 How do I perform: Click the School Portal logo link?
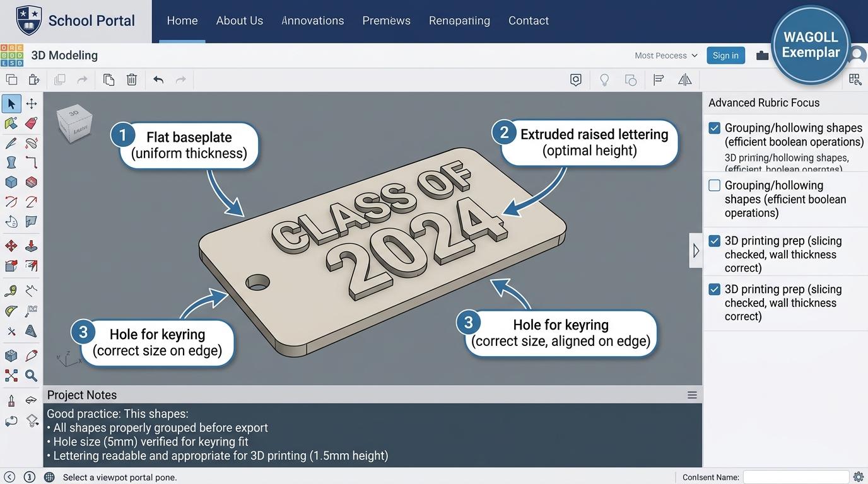76,21
